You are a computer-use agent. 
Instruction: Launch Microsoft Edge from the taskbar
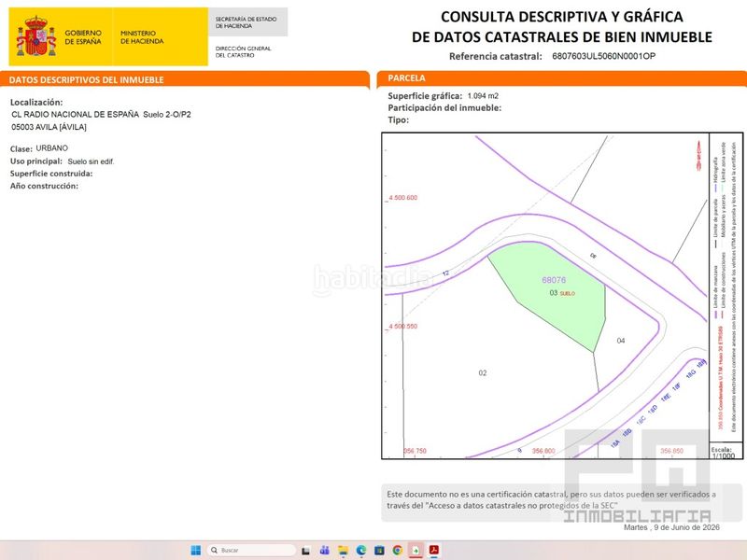(361, 550)
